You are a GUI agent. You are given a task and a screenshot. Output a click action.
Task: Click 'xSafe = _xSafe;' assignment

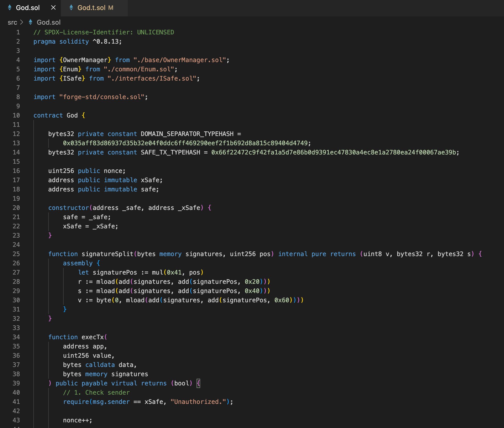(x=91, y=226)
